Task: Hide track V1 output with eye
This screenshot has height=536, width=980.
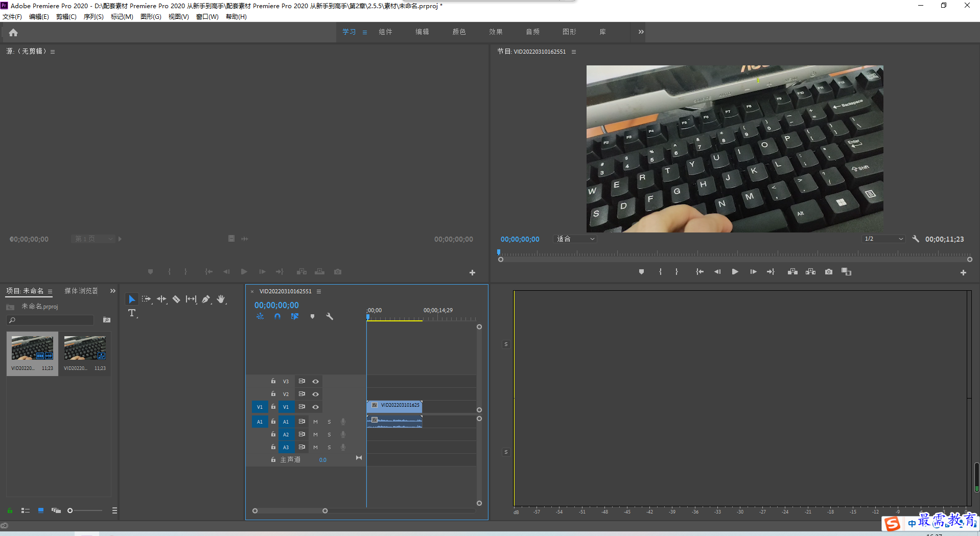Action: click(315, 407)
